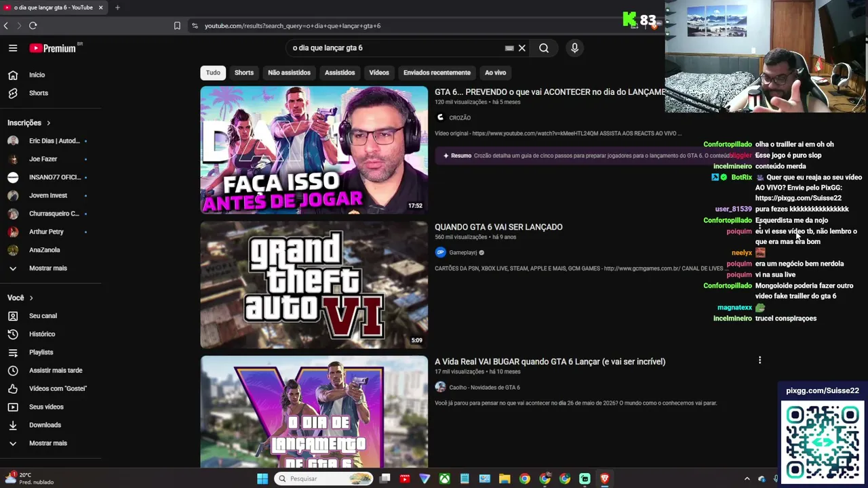Screen dimensions: 868x488
Task: Expand the Você section
Action: point(20,298)
